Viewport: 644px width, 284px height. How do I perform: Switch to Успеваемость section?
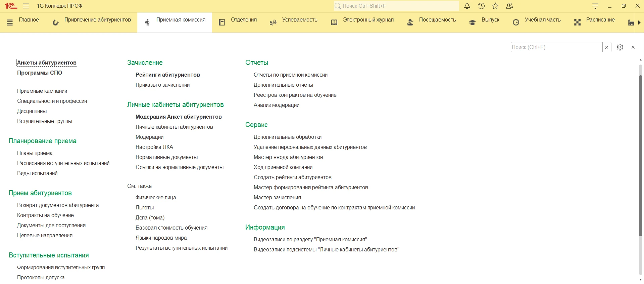[300, 20]
